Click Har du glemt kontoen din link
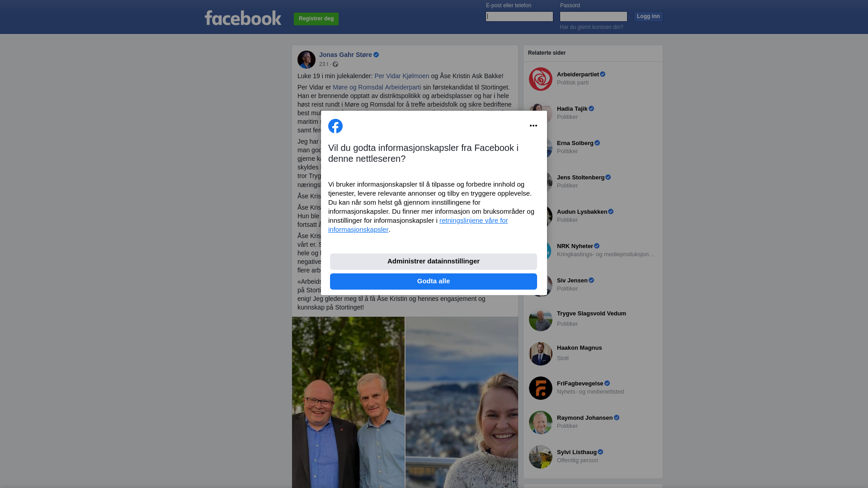The height and width of the screenshot is (488, 868). (x=591, y=27)
